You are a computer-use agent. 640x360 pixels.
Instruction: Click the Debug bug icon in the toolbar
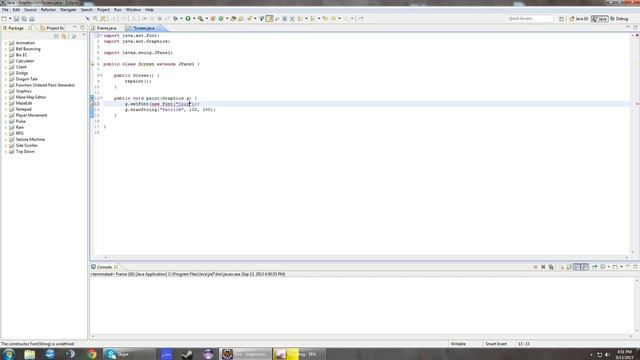(x=176, y=18)
